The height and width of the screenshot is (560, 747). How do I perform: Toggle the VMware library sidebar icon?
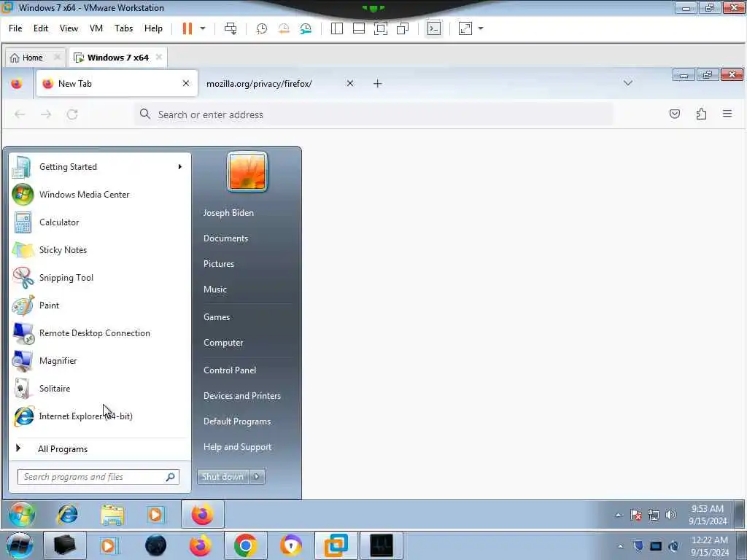337,28
